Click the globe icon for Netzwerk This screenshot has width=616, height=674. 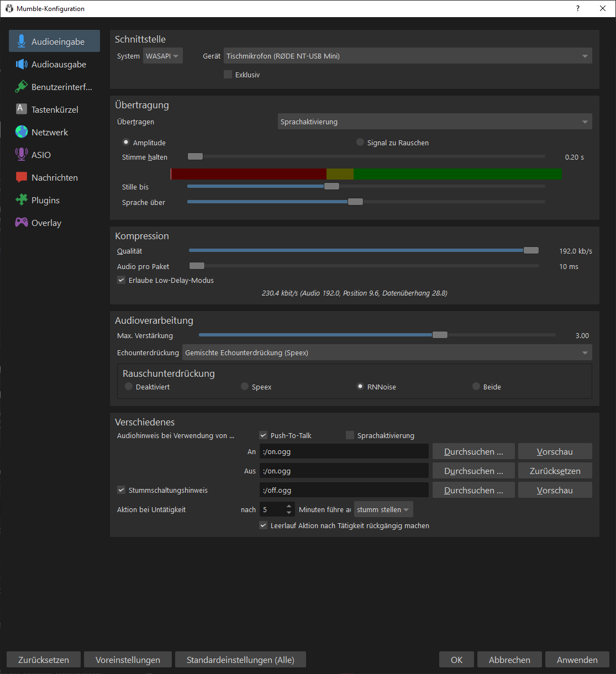pyautogui.click(x=22, y=132)
